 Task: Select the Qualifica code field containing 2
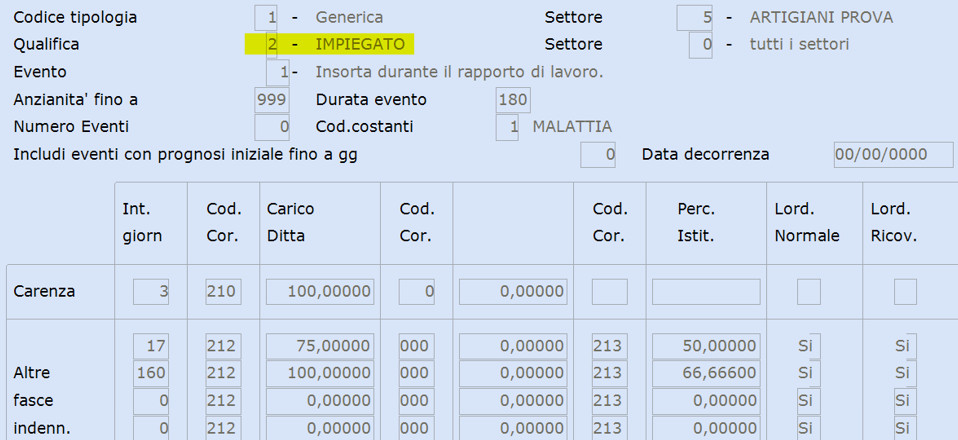coord(272,45)
